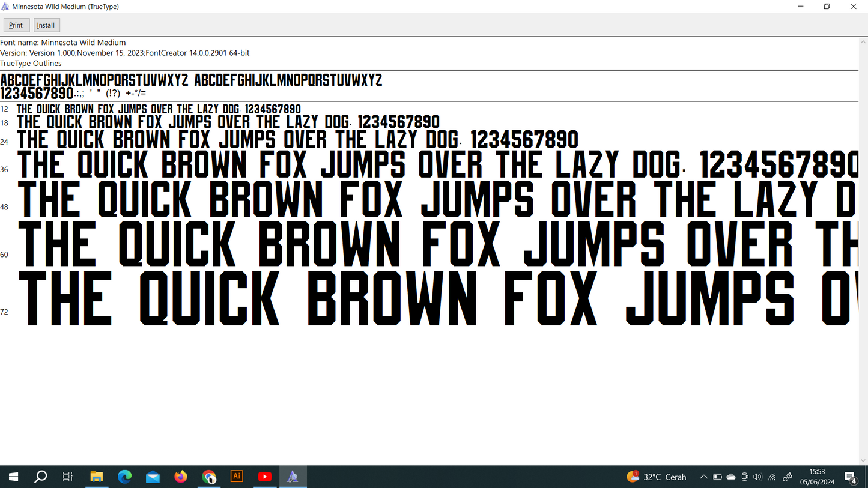The height and width of the screenshot is (488, 868).
Task: Click the clock showing 15:53
Action: point(817,477)
